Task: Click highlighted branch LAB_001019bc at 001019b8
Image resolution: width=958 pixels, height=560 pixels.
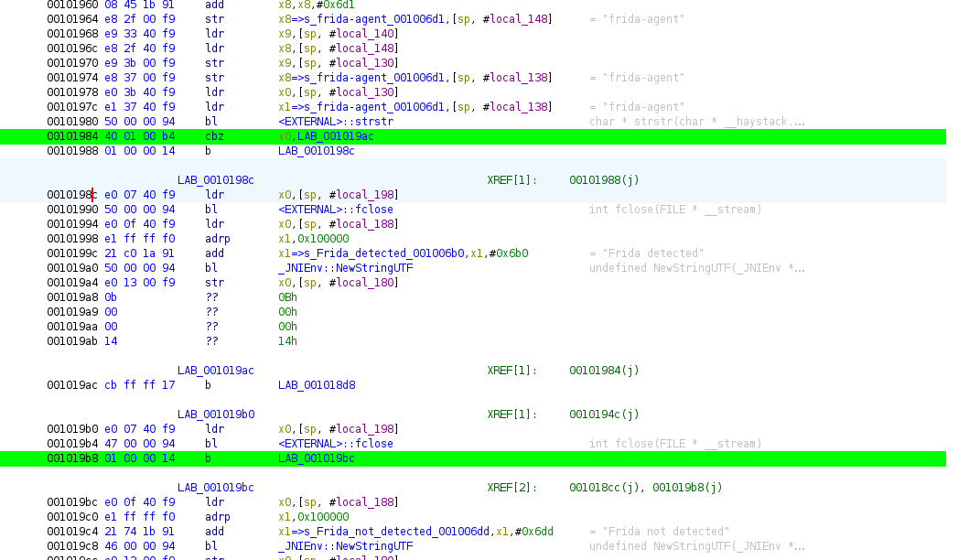Action: pos(316,458)
